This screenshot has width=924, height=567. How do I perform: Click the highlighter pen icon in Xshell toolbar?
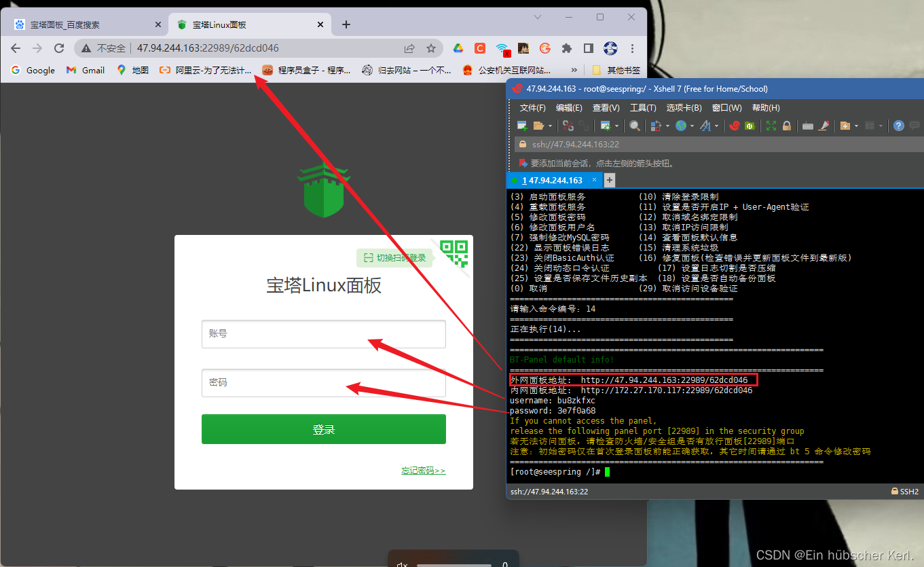pos(824,126)
